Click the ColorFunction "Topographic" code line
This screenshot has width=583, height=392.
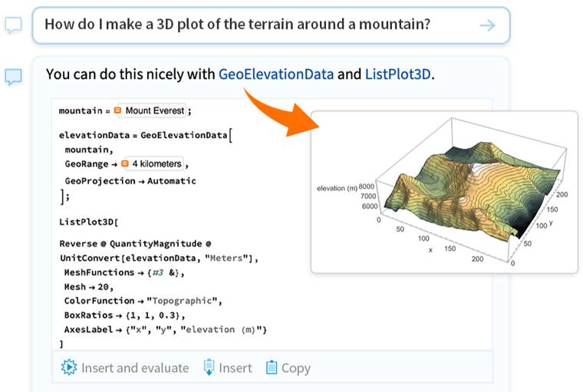coord(143,301)
